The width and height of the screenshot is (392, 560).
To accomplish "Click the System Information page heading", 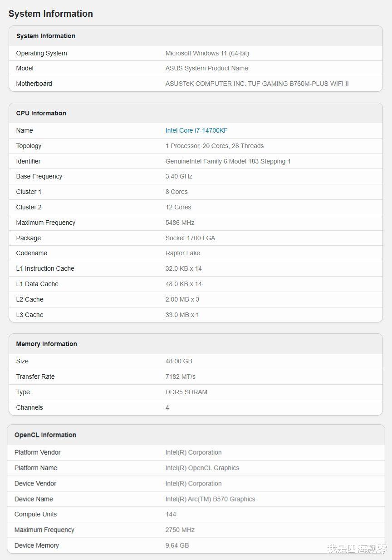I will (x=50, y=14).
